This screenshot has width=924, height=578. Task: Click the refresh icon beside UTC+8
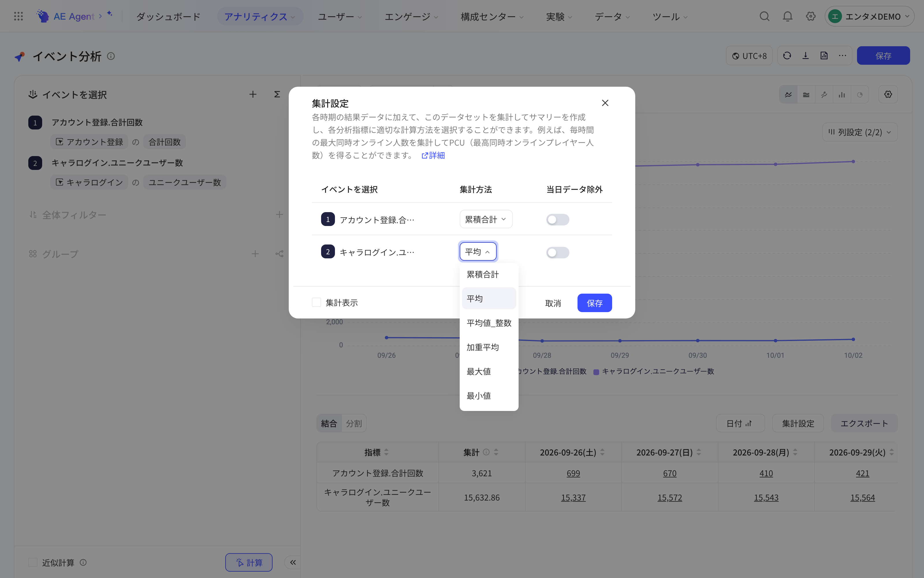click(787, 56)
